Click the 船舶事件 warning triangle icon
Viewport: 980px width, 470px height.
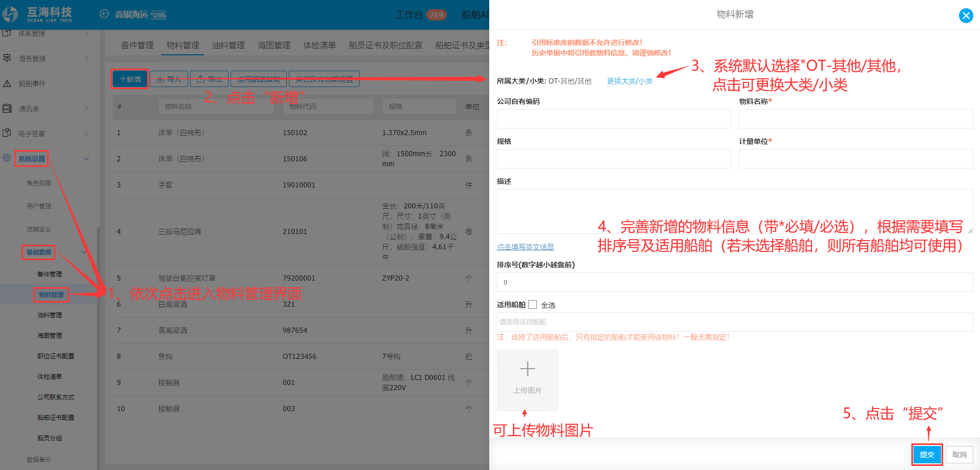7,83
